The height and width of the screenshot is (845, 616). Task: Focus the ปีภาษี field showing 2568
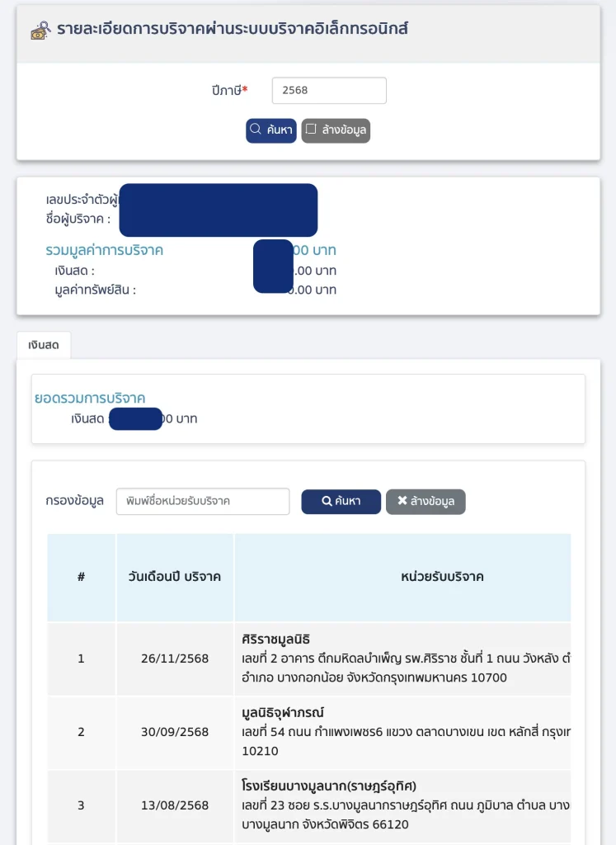tap(329, 91)
